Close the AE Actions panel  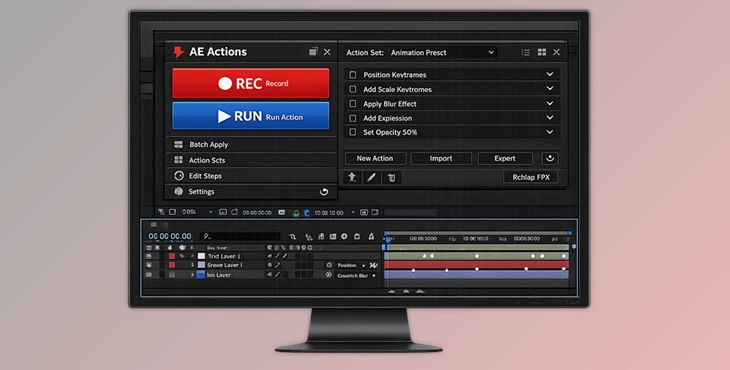click(327, 52)
